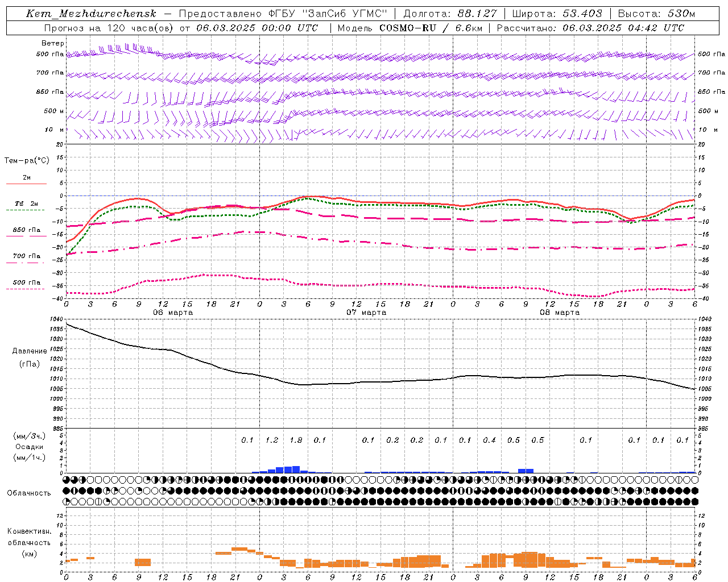Click the '(мм/1ч.)' hourly precipitation unit label
The image size is (728, 582).
pos(30,458)
